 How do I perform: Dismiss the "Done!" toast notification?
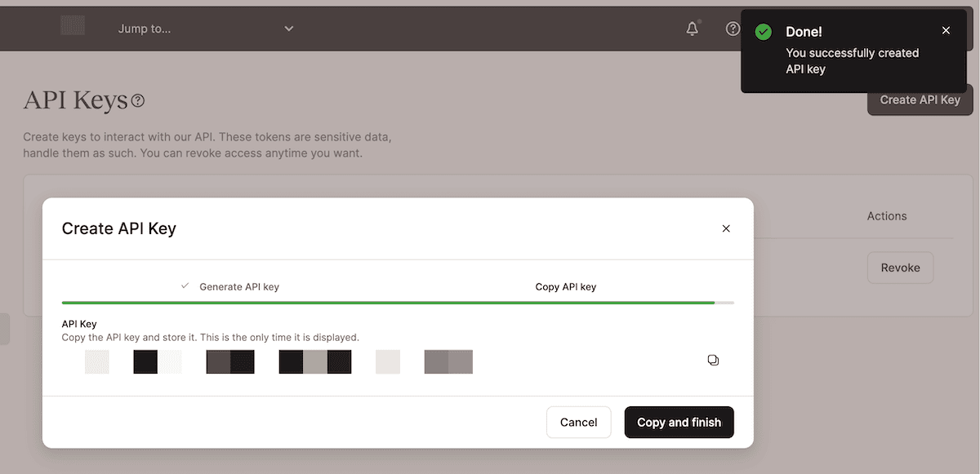coord(946,31)
